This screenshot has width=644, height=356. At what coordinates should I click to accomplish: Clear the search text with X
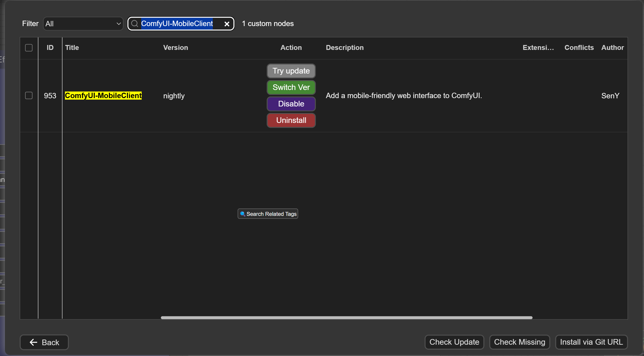click(x=227, y=24)
